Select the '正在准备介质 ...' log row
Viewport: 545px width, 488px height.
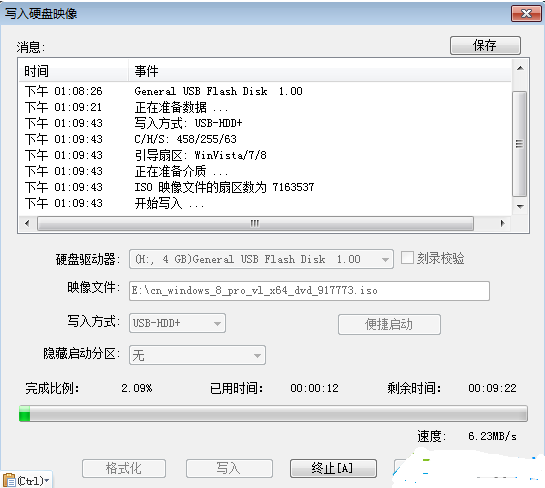266,171
